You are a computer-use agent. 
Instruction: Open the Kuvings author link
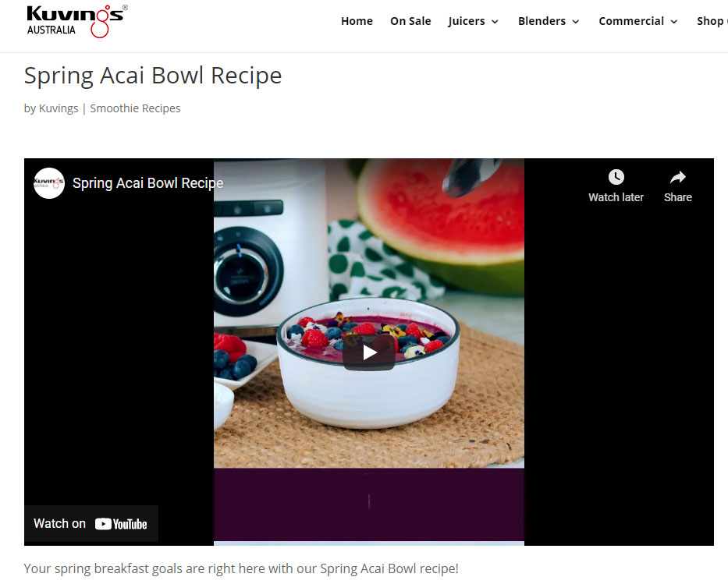coord(59,108)
